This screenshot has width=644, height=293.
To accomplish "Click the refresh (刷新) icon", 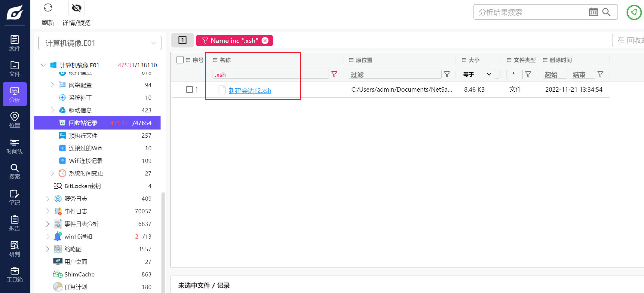I will pos(48,8).
